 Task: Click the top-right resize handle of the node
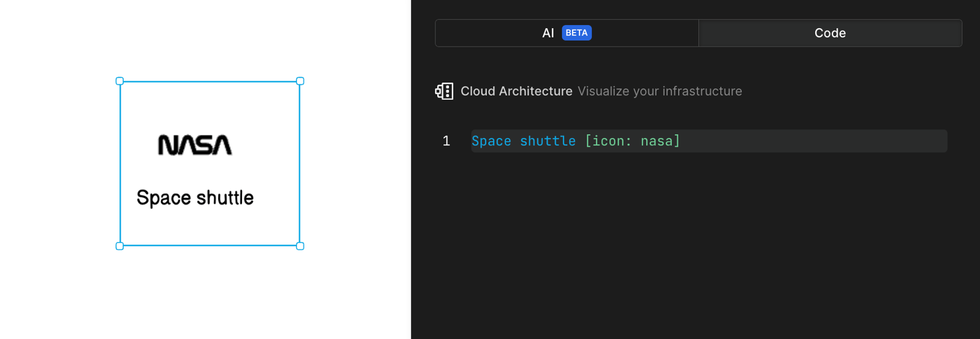coord(300,81)
